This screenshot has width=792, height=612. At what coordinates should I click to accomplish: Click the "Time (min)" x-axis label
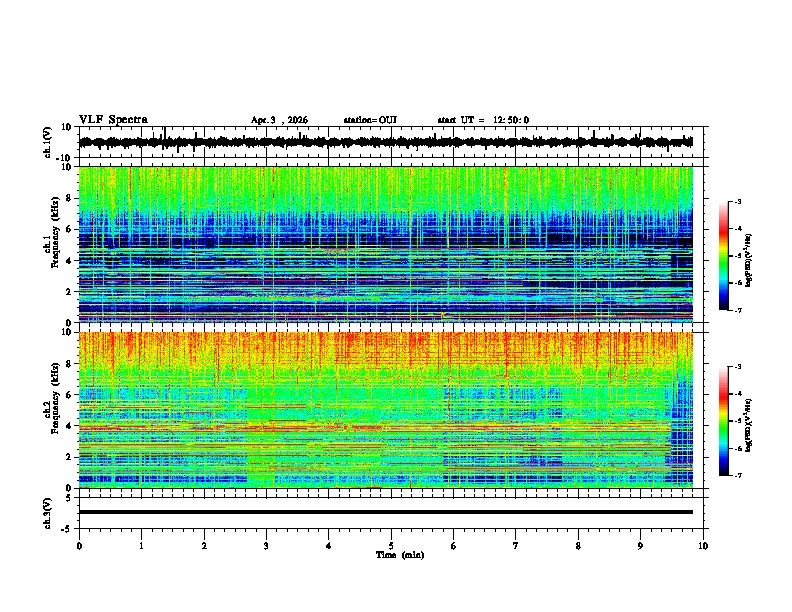(x=400, y=555)
